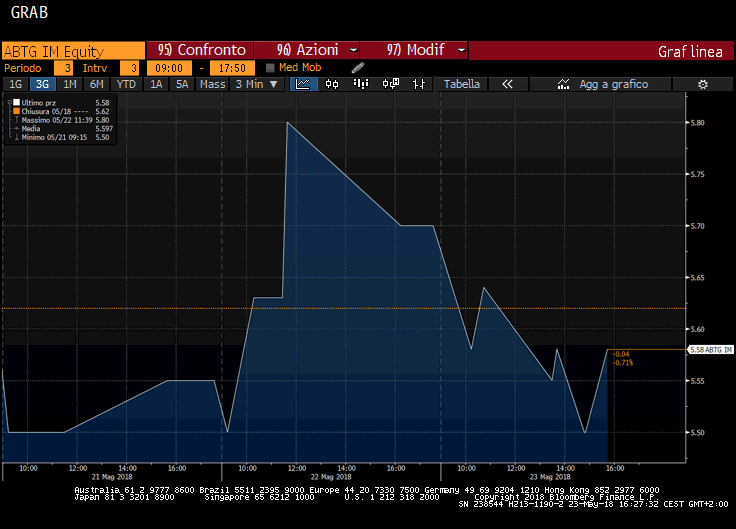Expand the 96) Azioni dropdown arrow
Viewport: 736px width, 529px height.
pos(353,50)
